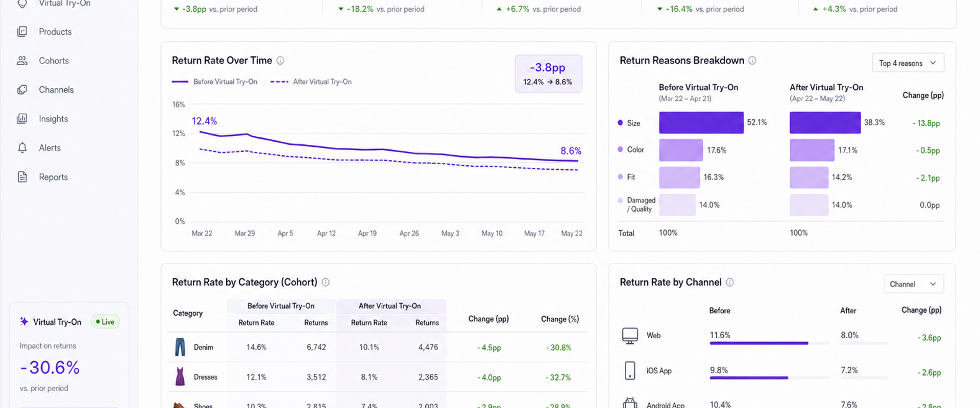Click the Size bar at 52.1%

point(701,122)
